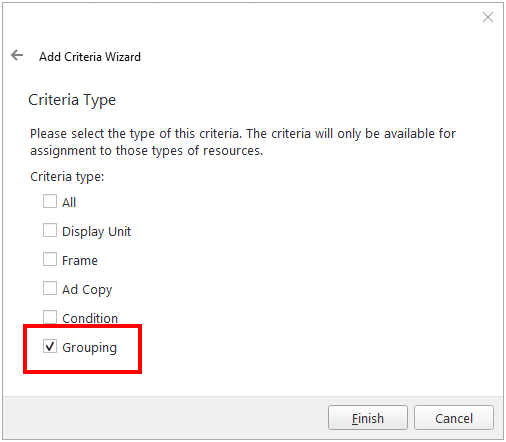The image size is (506, 442).
Task: Click the "Criteria type:" field label
Action: (x=67, y=177)
